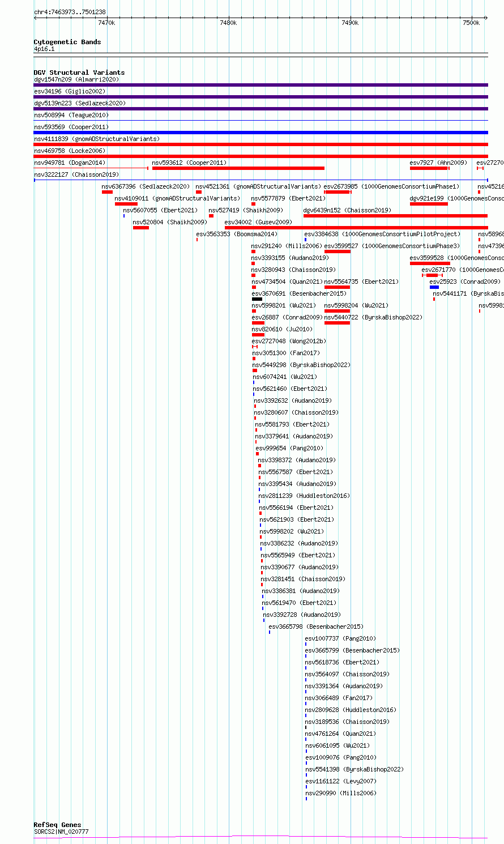Click the nsv593612 (Cooper2011) label
Viewport: 504px width, 844px height.
pos(189,163)
